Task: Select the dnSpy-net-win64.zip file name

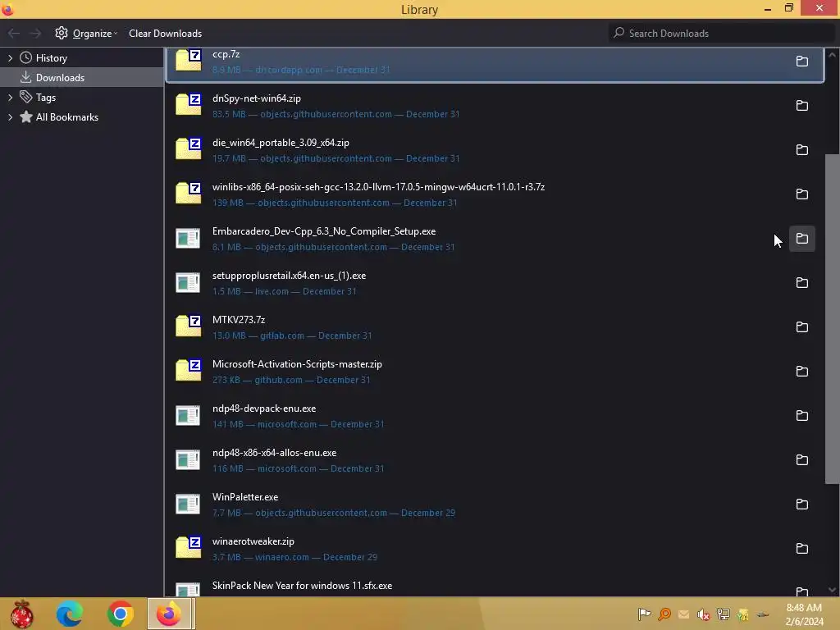Action: point(257,98)
